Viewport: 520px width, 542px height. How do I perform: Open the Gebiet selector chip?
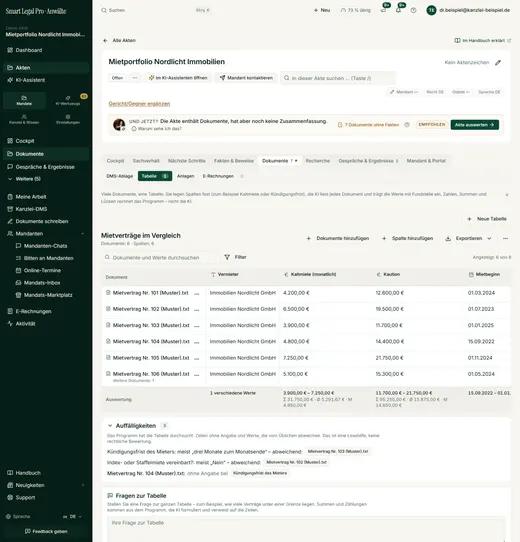click(x=461, y=92)
